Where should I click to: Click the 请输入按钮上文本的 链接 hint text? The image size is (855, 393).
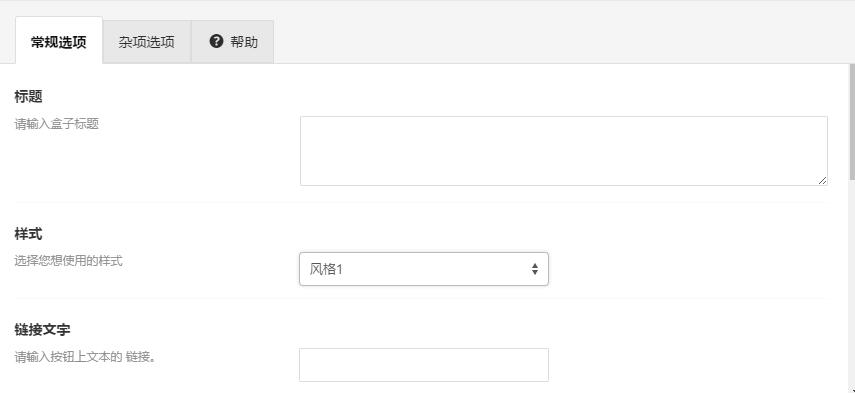point(85,357)
